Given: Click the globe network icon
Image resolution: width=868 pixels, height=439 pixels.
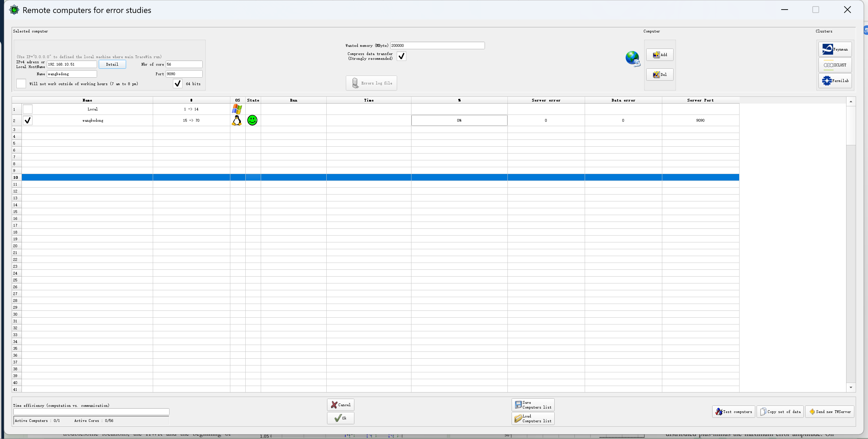Looking at the screenshot, I should [x=633, y=59].
